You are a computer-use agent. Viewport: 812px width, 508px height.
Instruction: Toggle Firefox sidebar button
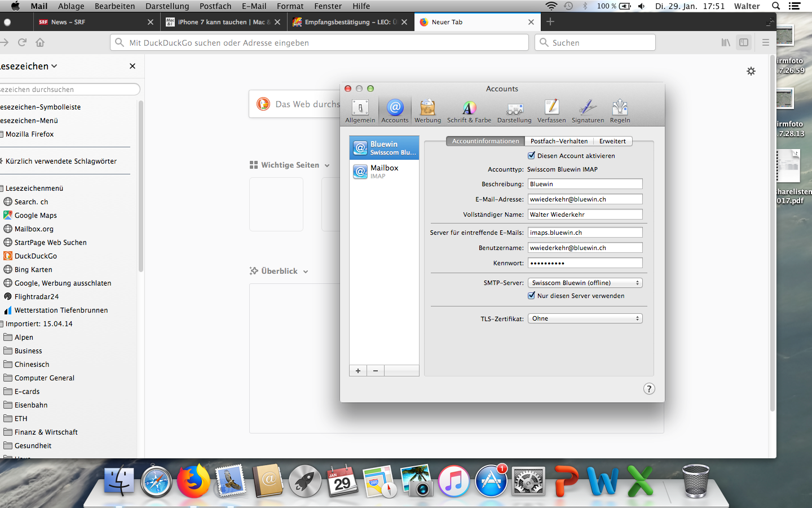[744, 42]
